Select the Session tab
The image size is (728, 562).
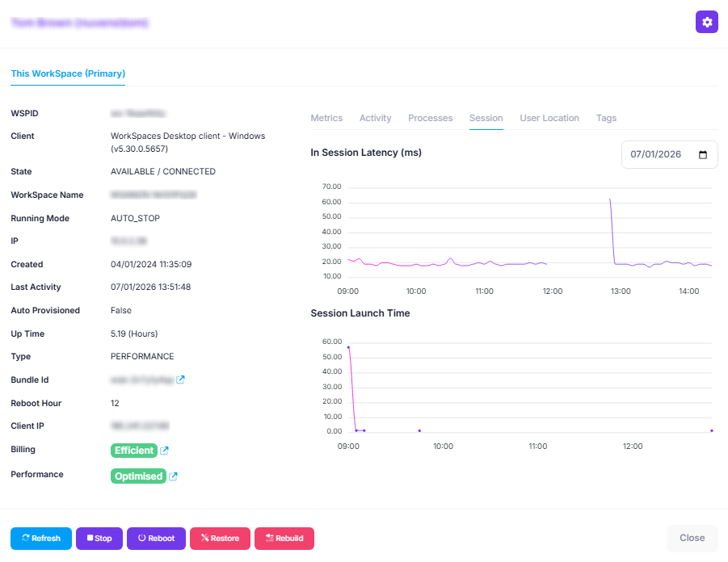coord(486,118)
